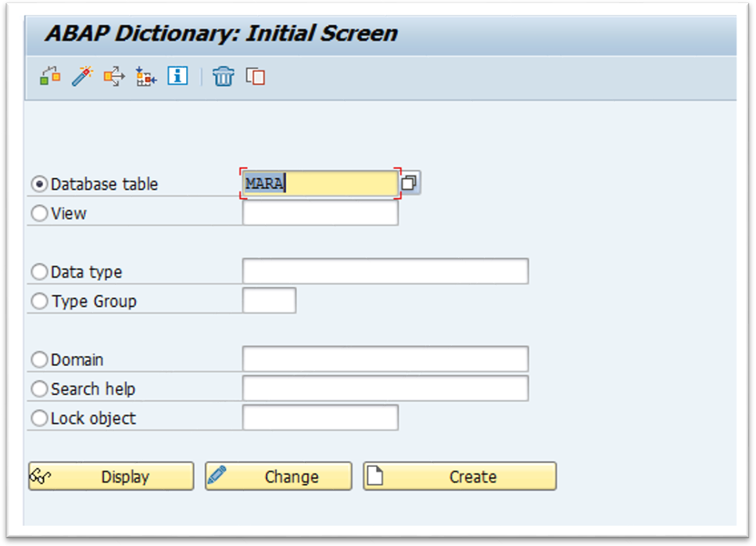Viewport: 756px width, 546px height.
Task: Pick the Search help radio button
Action: [39, 389]
